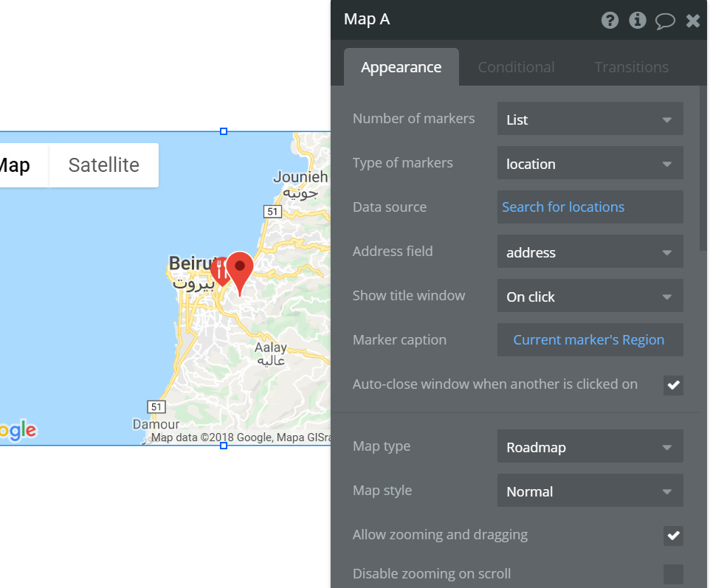
Task: Open the comments speech bubble icon
Action: (665, 21)
